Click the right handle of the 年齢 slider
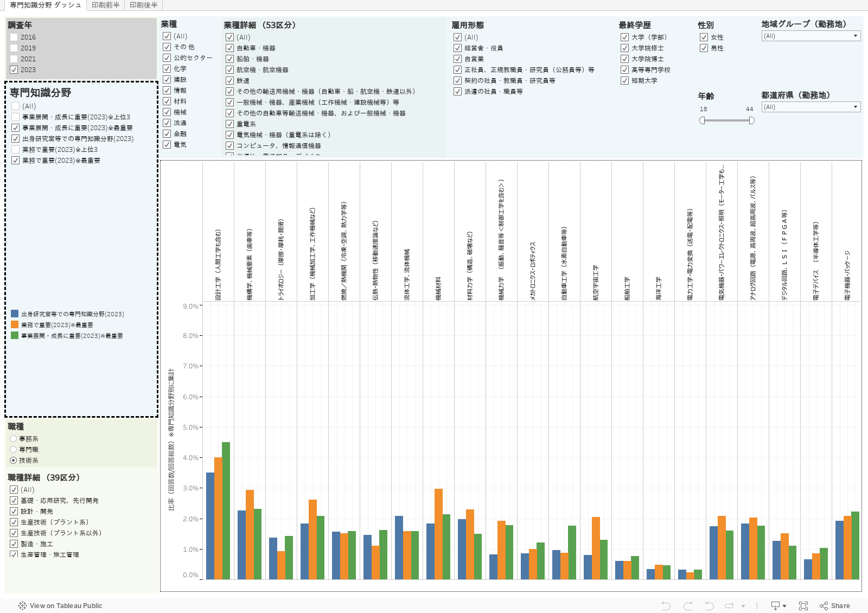This screenshot has width=868, height=613. point(751,120)
